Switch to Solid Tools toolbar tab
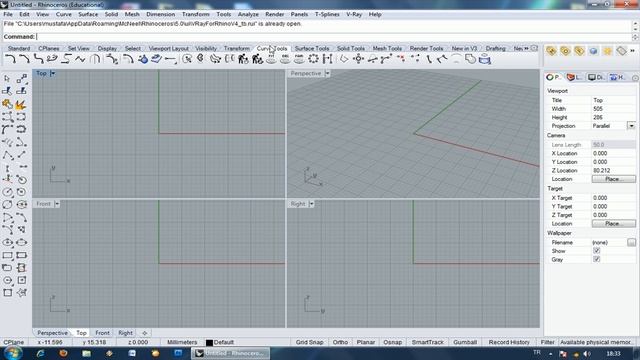The height and width of the screenshot is (360, 640). click(x=351, y=48)
